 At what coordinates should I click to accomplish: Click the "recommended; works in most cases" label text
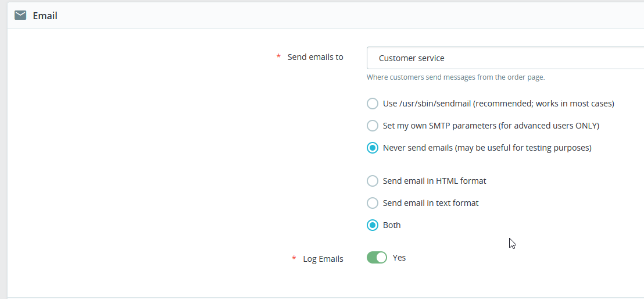pos(544,104)
